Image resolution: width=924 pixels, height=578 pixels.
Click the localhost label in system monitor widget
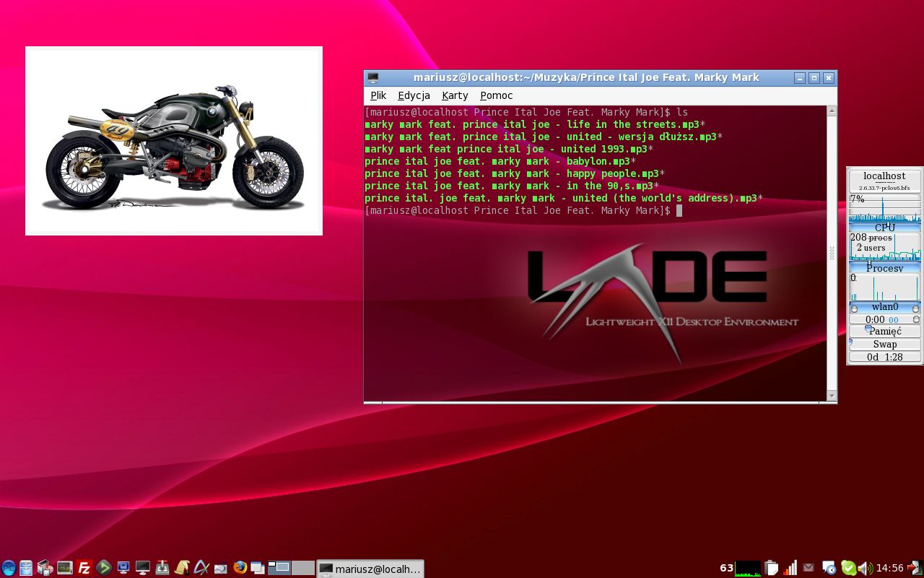pos(884,176)
